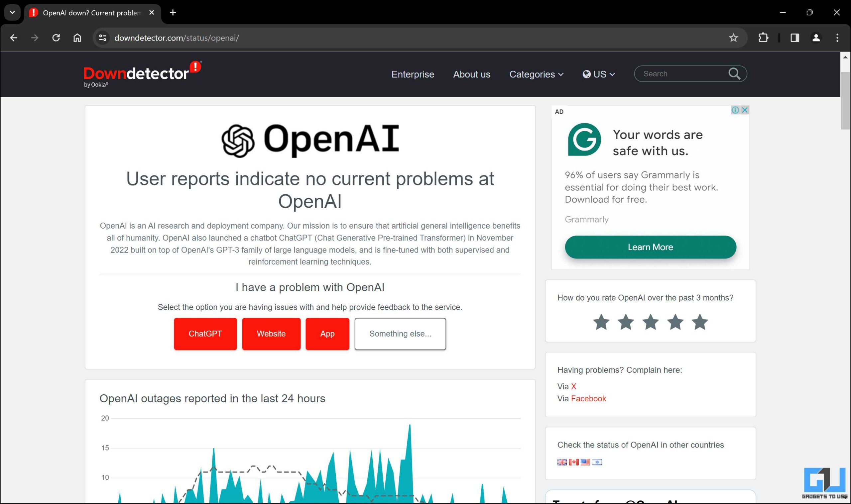Close the OpenAI down tab
The width and height of the screenshot is (851, 504).
152,13
